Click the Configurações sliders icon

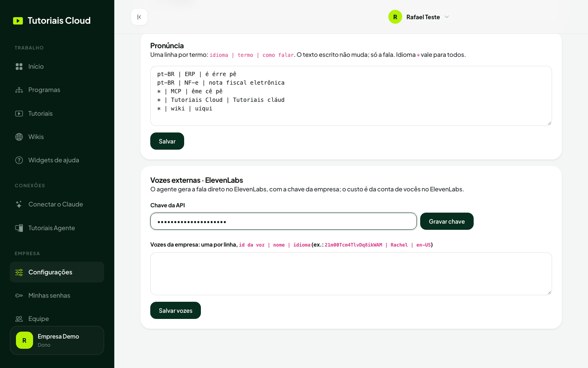pos(19,272)
